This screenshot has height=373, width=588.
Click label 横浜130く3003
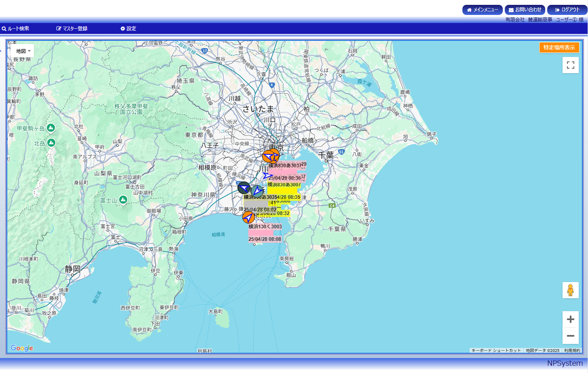[265, 226]
